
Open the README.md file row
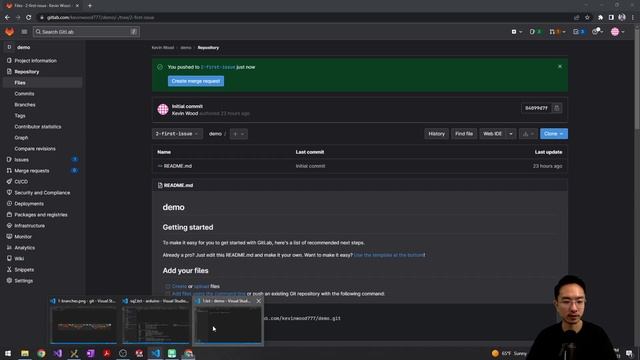coord(360,166)
